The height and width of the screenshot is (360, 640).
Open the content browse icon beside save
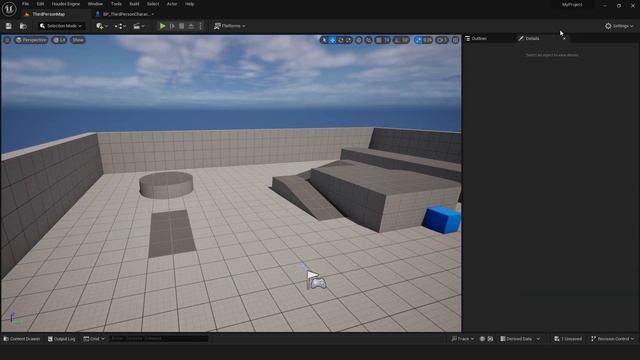[x=23, y=26]
